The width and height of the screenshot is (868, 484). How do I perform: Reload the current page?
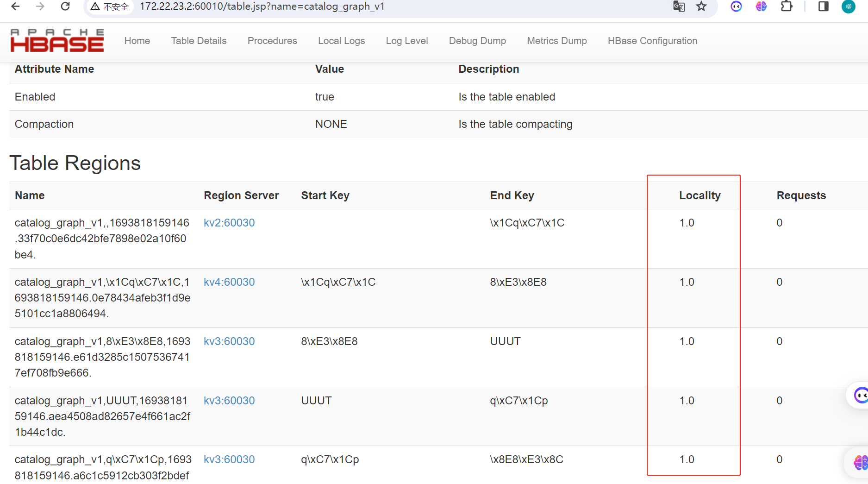(65, 6)
